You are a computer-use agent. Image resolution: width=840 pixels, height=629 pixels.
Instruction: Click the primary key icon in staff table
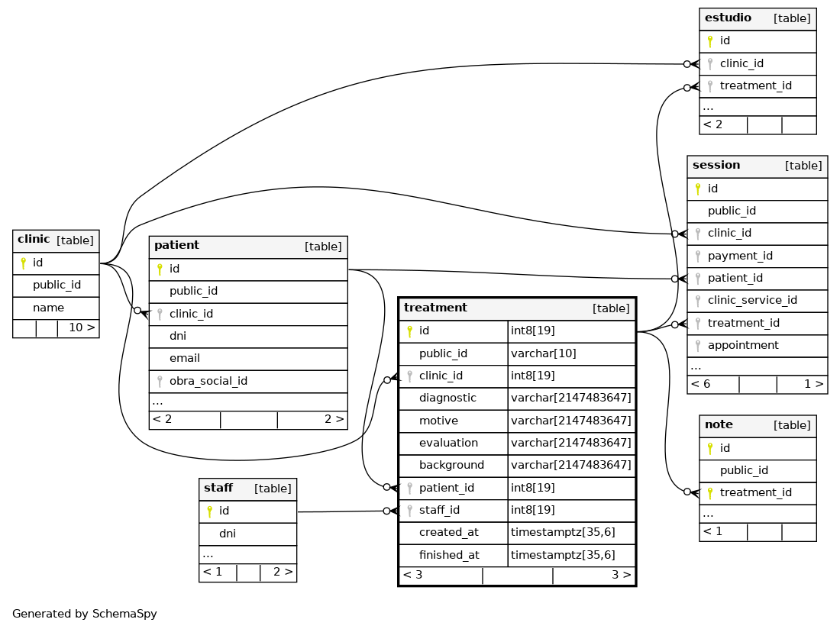tap(209, 511)
